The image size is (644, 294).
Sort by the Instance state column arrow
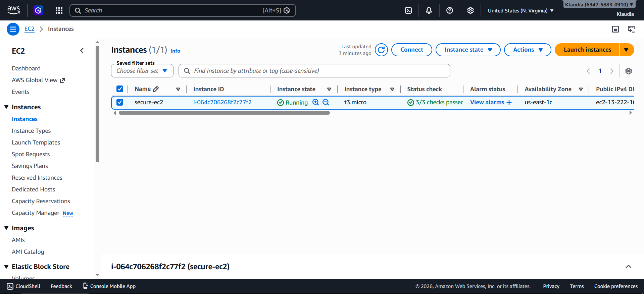tap(329, 89)
